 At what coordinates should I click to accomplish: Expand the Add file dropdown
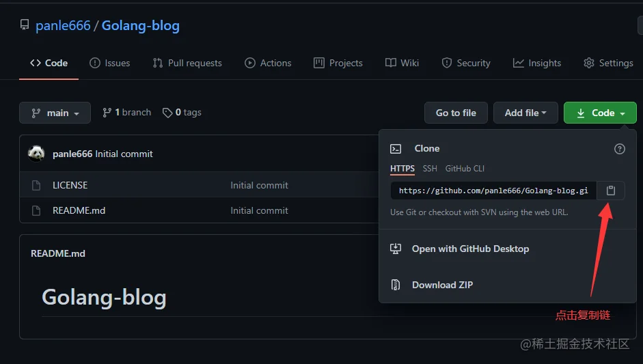click(x=525, y=113)
